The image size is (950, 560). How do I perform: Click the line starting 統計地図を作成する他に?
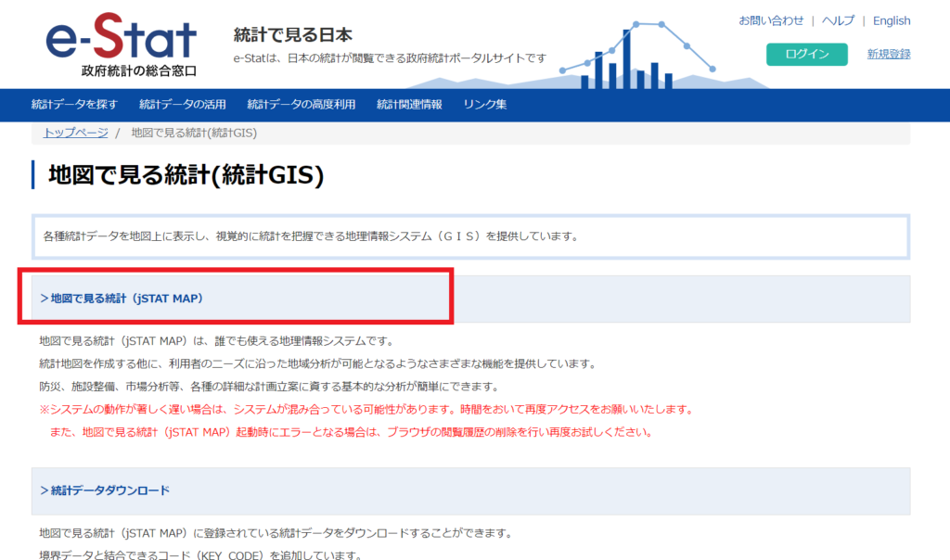(x=319, y=363)
